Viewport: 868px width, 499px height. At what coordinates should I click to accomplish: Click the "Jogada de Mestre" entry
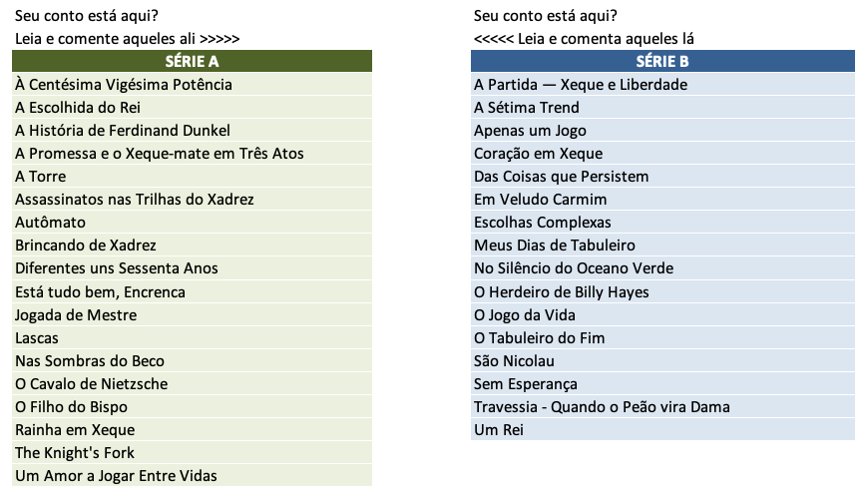(x=76, y=315)
